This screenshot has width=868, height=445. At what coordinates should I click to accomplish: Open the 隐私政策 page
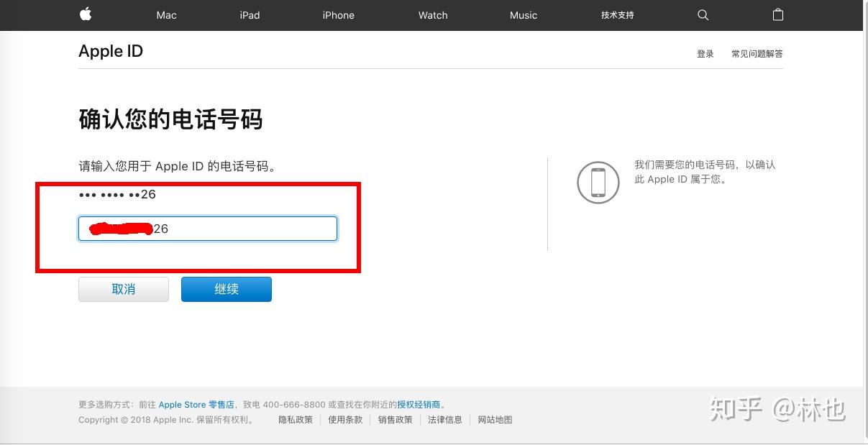[x=295, y=419]
